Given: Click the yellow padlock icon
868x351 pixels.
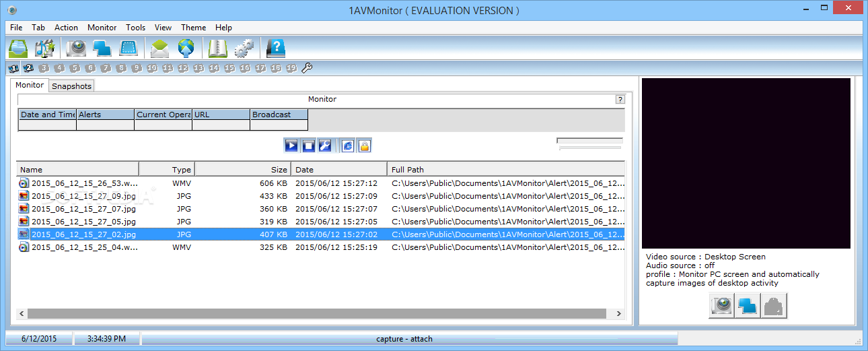Looking at the screenshot, I should pos(365,146).
